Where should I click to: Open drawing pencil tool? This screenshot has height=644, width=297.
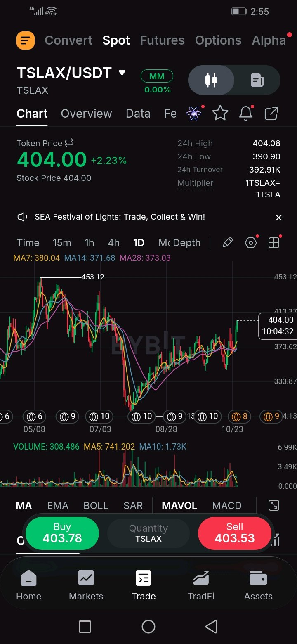coord(228,243)
